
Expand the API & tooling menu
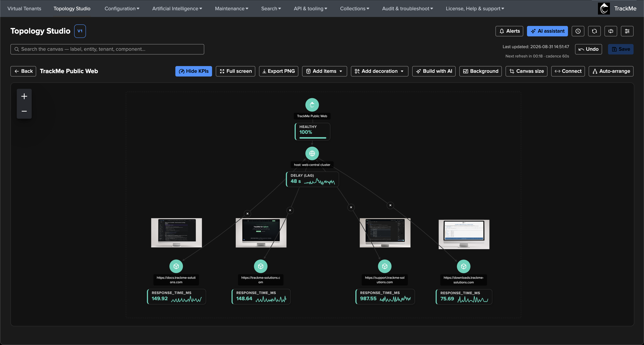coord(310,9)
